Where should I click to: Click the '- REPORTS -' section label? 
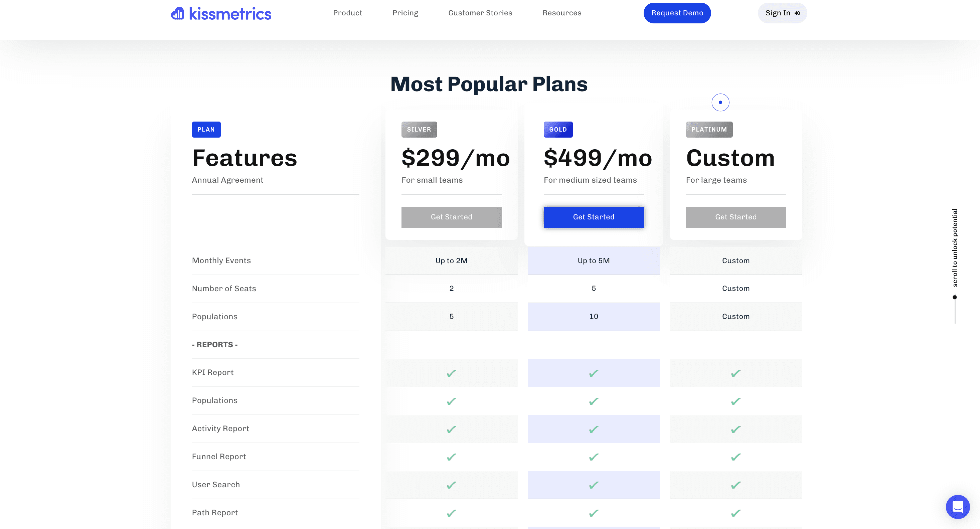coord(214,345)
